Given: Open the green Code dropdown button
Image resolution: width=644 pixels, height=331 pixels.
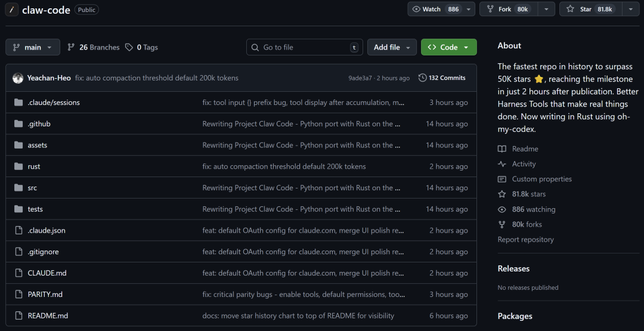Looking at the screenshot, I should (448, 47).
